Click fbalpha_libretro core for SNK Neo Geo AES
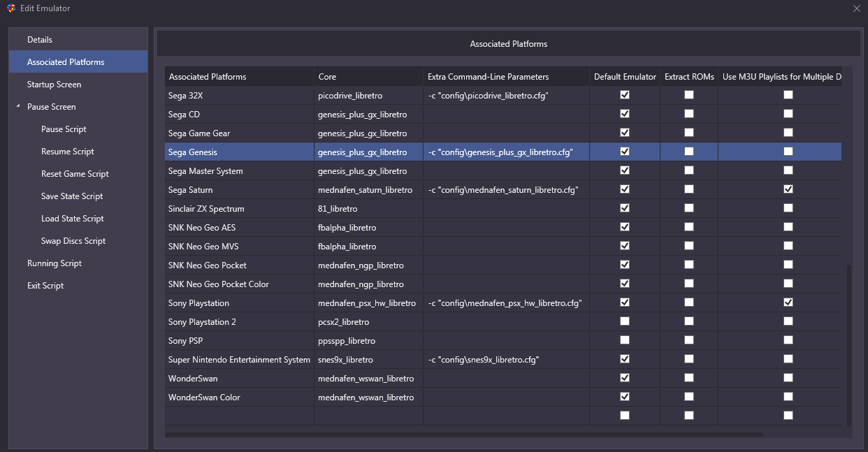Image resolution: width=868 pixels, height=452 pixels. [x=368, y=227]
